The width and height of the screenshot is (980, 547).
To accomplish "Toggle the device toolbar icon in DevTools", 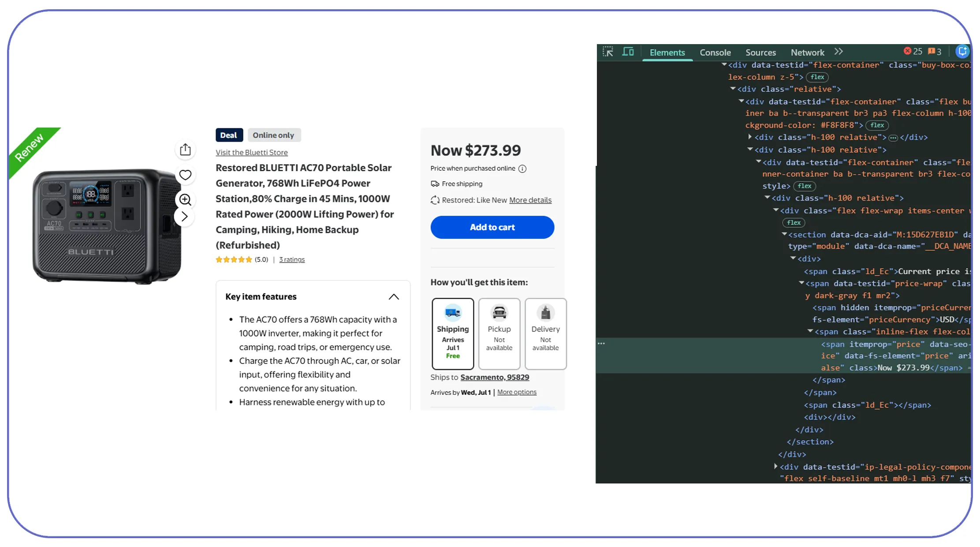I will click(x=628, y=52).
